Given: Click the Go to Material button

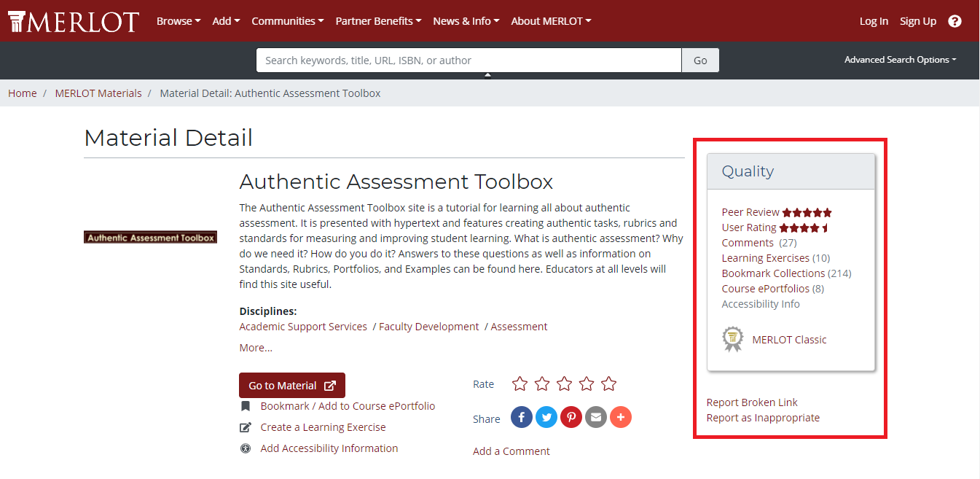Looking at the screenshot, I should pyautogui.click(x=292, y=386).
